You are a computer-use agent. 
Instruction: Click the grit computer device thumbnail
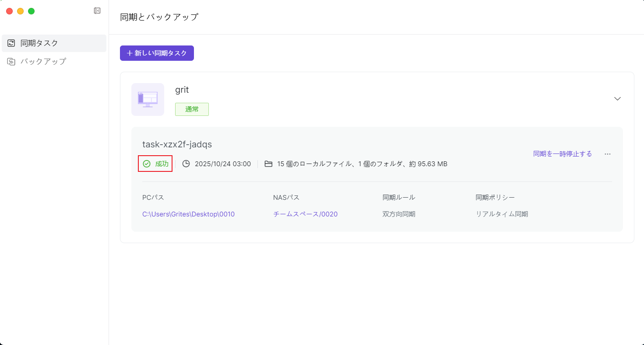point(148,99)
